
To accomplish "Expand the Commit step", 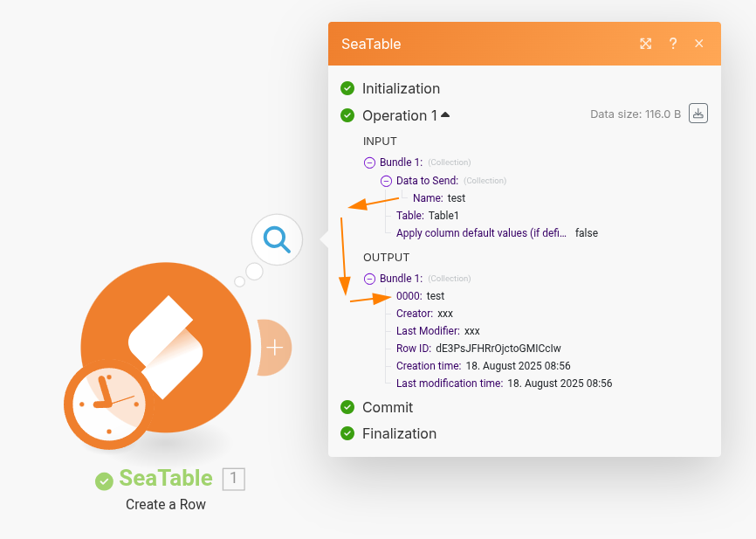I will coord(388,407).
